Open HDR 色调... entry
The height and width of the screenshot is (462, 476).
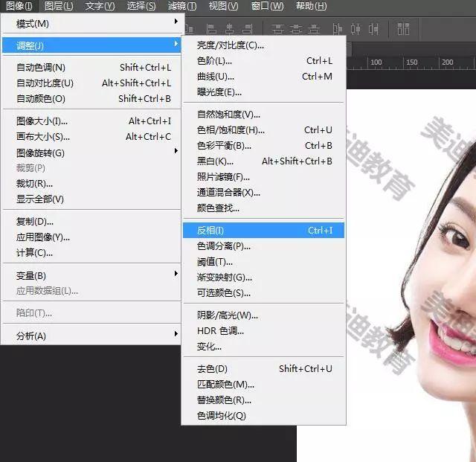pos(263,331)
